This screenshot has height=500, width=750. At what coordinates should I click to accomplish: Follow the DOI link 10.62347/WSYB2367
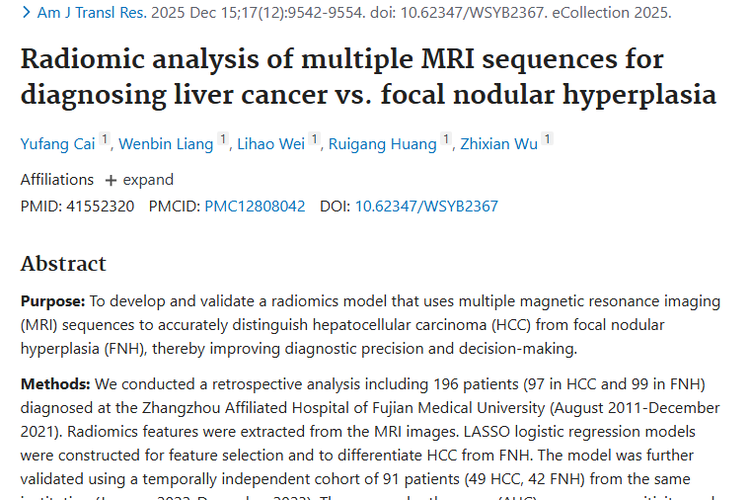click(x=426, y=206)
